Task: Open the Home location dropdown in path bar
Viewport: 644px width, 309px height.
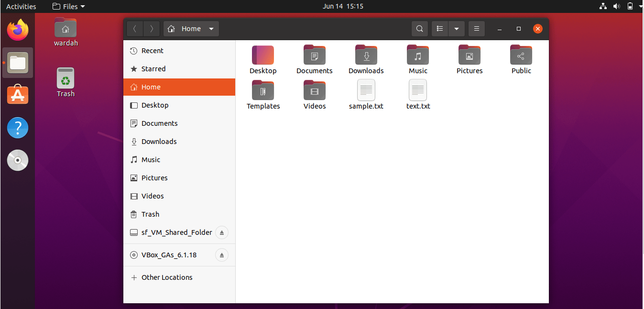Action: pyautogui.click(x=211, y=29)
